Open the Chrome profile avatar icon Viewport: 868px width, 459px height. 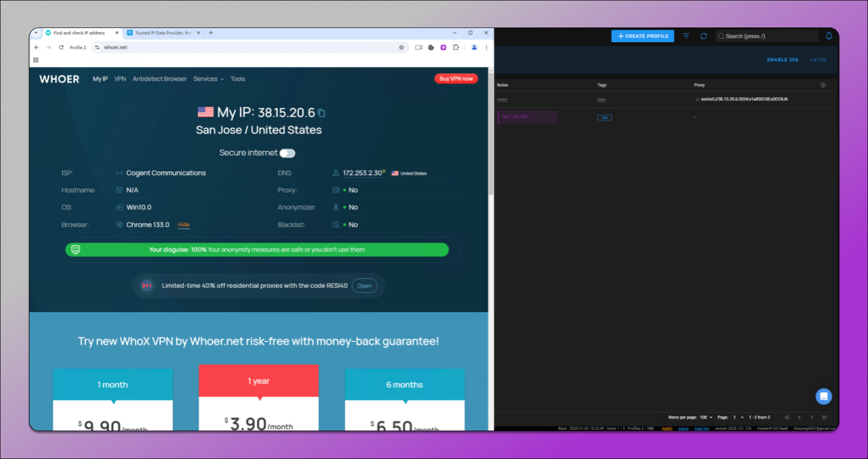point(474,48)
